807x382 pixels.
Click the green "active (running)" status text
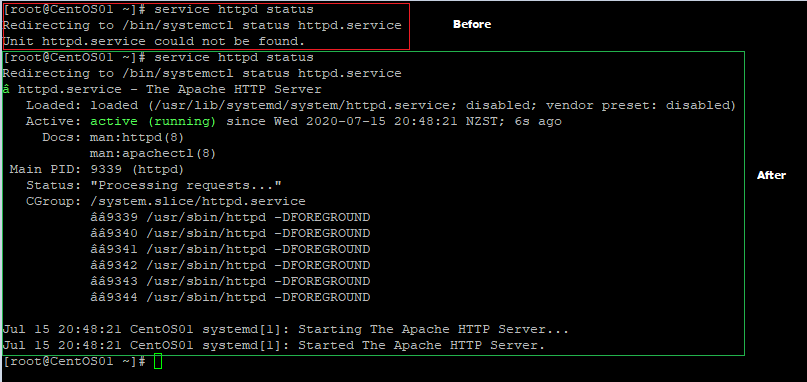(153, 121)
